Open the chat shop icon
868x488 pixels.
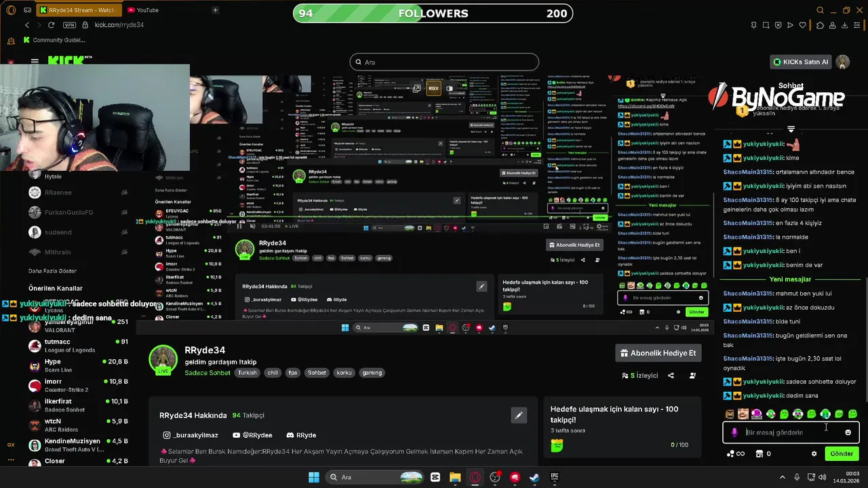tap(760, 454)
